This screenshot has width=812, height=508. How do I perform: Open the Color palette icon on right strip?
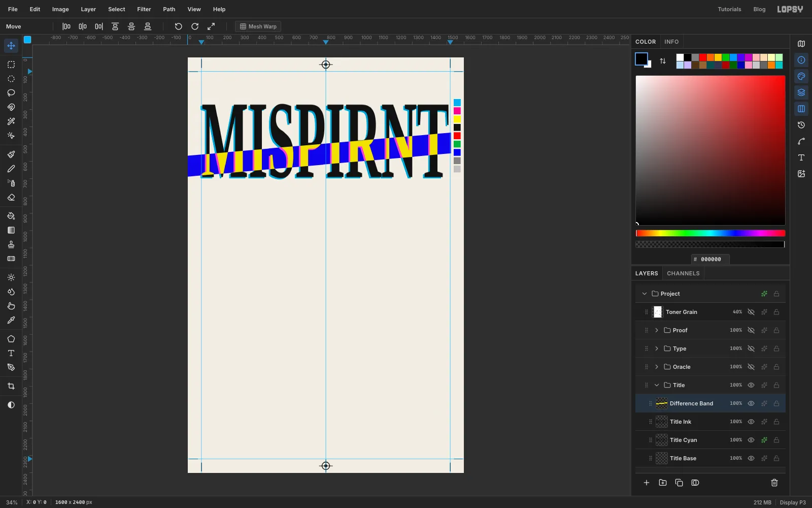(x=801, y=76)
